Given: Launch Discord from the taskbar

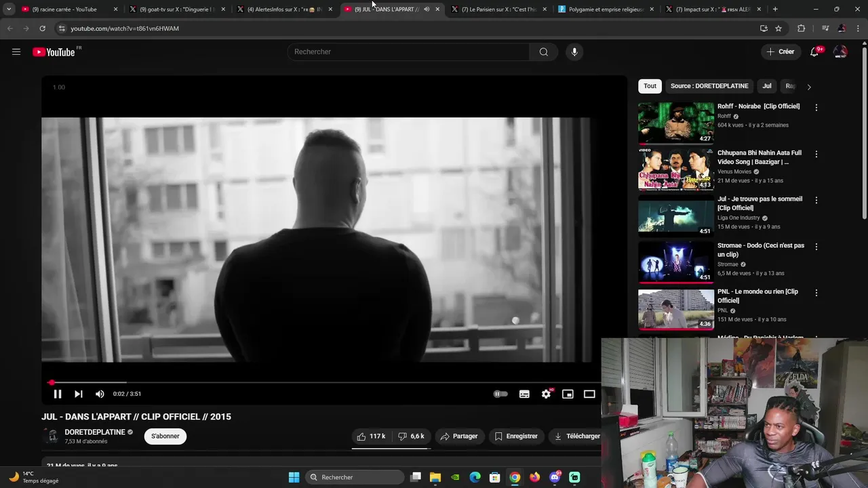Looking at the screenshot, I should coord(555,477).
